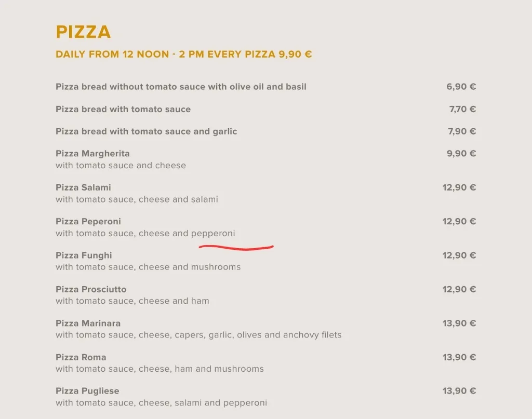Screen dimensions: 532x419
Task: Select the 6,90 € price
Action: tap(461, 87)
